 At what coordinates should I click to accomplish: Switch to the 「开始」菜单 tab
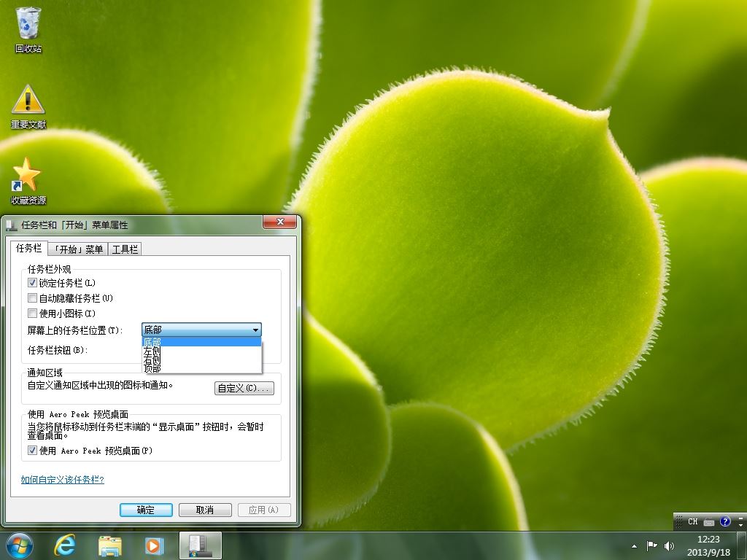tap(78, 249)
